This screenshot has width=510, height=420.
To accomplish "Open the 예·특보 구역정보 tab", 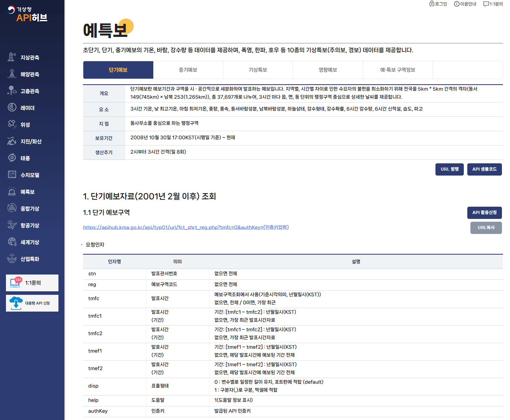I will (398, 70).
